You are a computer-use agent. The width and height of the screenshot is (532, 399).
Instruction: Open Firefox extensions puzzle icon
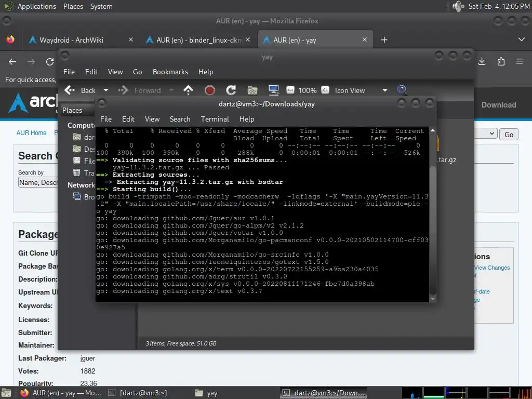[x=501, y=61]
